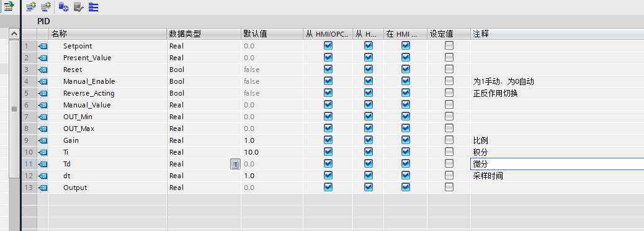The height and width of the screenshot is (231, 644).
Task: Click the tag icon of the Output row
Action: click(x=43, y=188)
